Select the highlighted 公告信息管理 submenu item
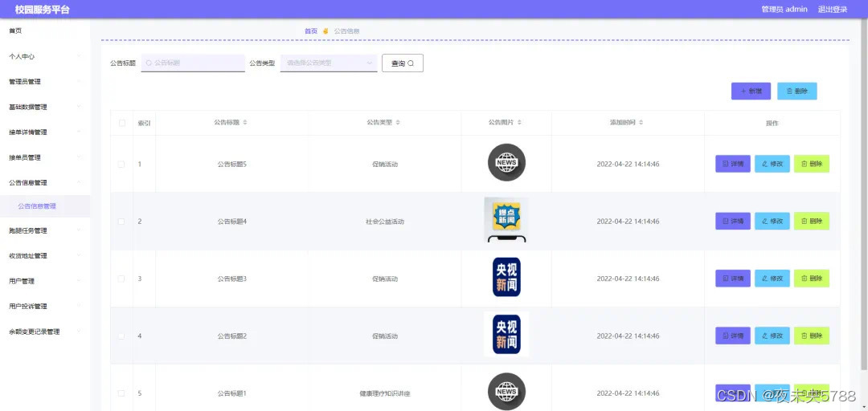The image size is (868, 411). tap(45, 206)
